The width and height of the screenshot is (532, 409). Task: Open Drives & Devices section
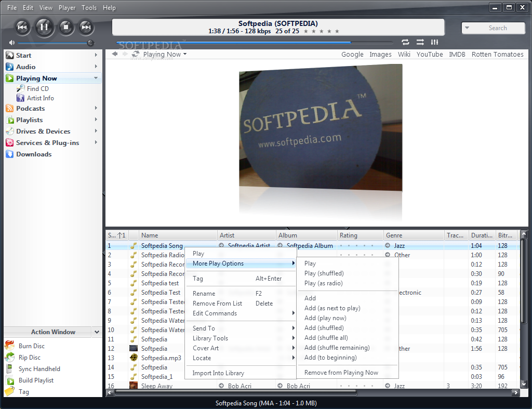[43, 131]
